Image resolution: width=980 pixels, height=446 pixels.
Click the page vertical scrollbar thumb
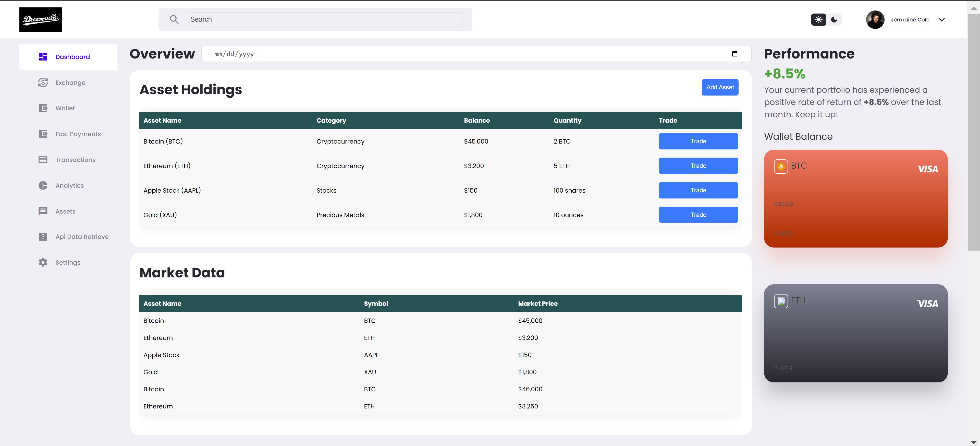tap(974, 133)
